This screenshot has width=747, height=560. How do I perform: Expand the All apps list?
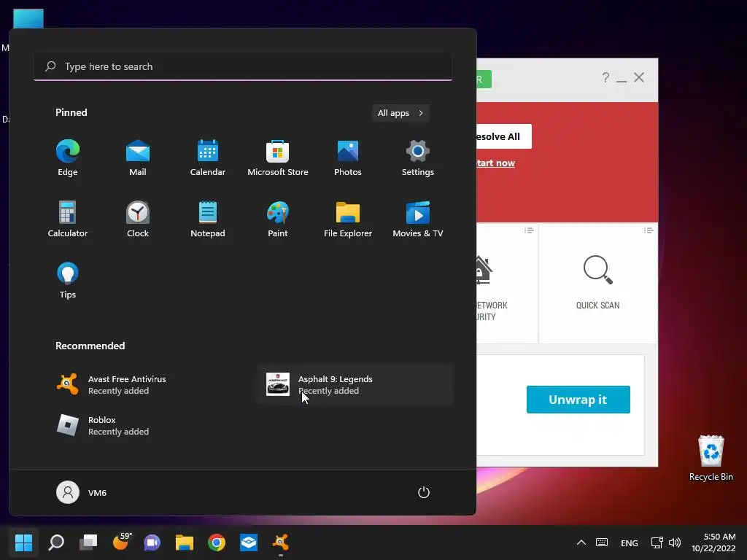click(x=400, y=113)
